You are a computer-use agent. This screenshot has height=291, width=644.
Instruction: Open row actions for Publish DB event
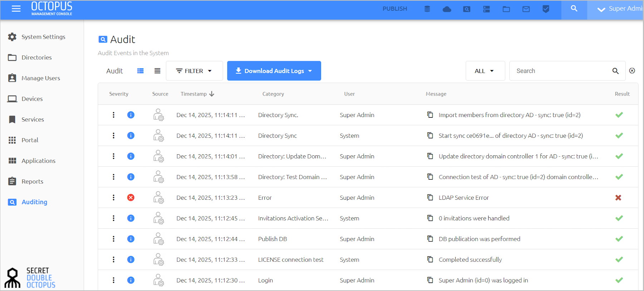pyautogui.click(x=113, y=239)
